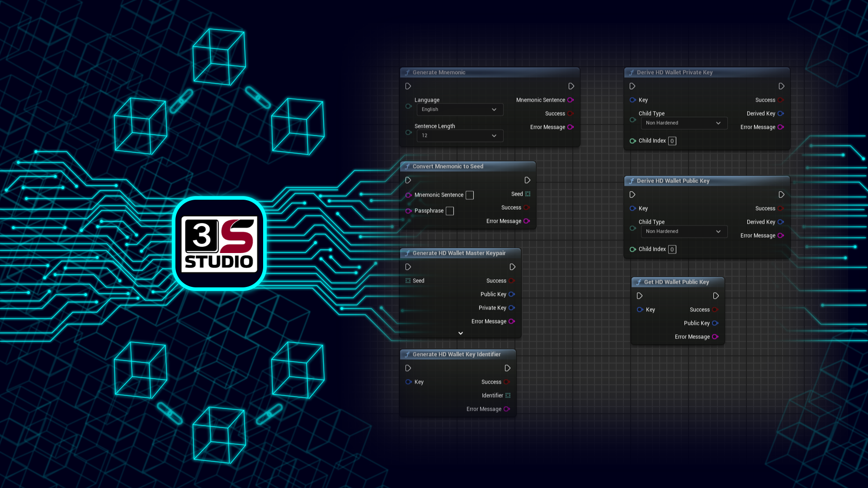
Task: Click Success pin on Get HD Wallet Public Key
Action: [715, 310]
